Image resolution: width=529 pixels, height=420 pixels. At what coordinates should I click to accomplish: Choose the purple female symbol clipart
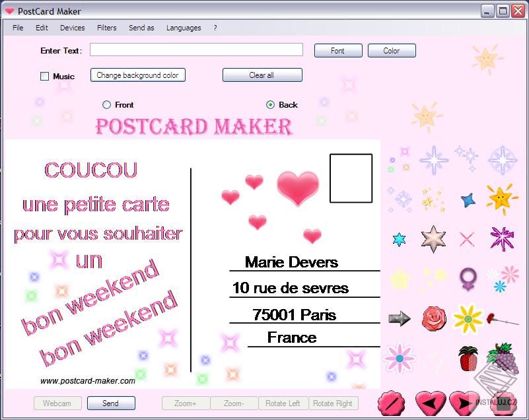(x=468, y=279)
